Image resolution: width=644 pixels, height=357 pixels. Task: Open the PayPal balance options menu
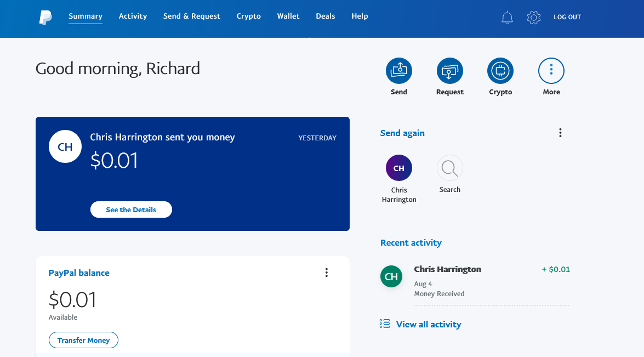(327, 273)
